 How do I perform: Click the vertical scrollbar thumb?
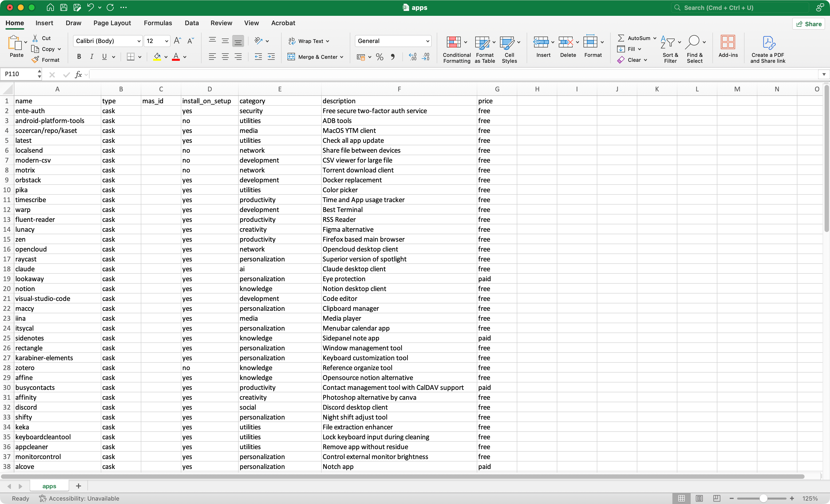(x=826, y=158)
